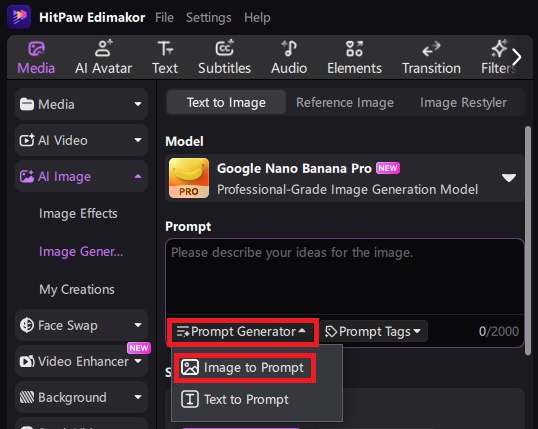Open the AI Avatar tool
Image resolution: width=538 pixels, height=429 pixels.
(x=103, y=58)
